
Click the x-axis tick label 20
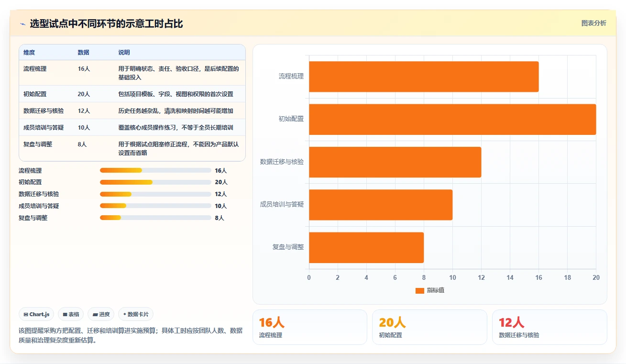click(596, 278)
